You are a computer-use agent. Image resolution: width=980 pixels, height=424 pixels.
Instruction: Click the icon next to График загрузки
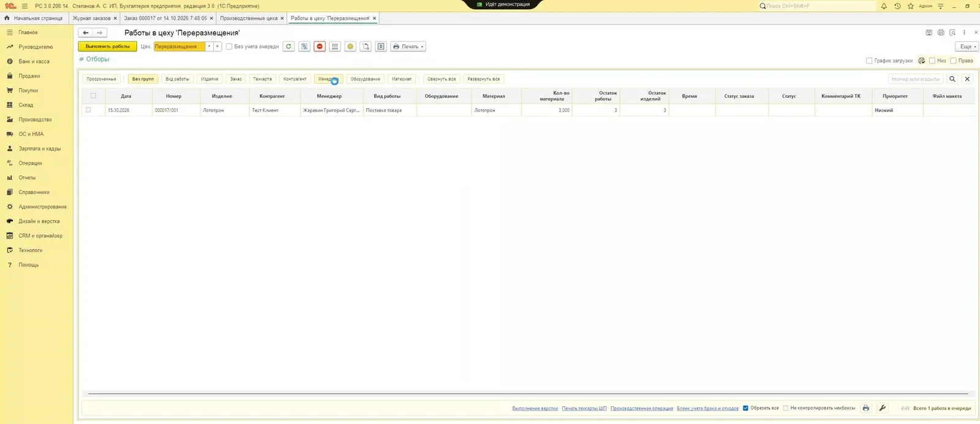point(922,61)
